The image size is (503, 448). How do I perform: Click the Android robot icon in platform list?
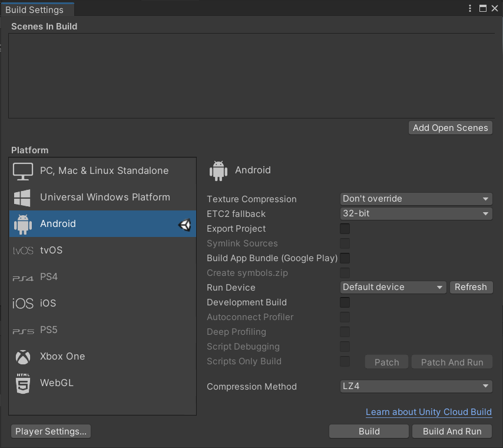coord(23,224)
